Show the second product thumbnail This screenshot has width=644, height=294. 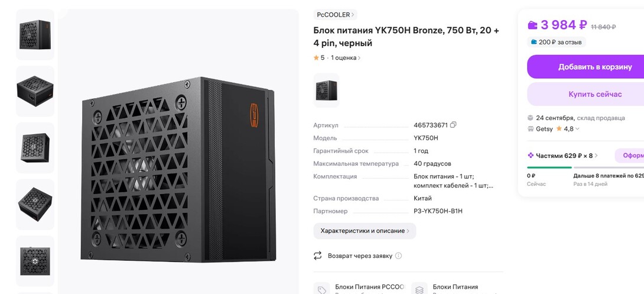click(x=35, y=91)
